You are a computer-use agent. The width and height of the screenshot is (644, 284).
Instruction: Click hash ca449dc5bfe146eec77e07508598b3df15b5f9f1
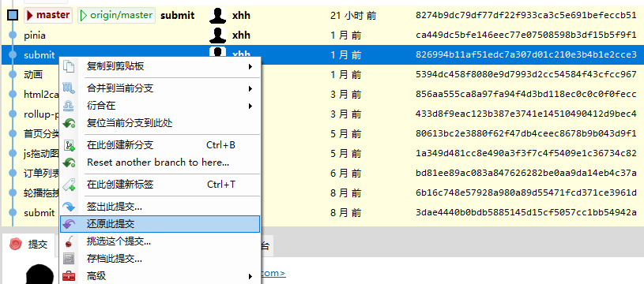point(526,35)
